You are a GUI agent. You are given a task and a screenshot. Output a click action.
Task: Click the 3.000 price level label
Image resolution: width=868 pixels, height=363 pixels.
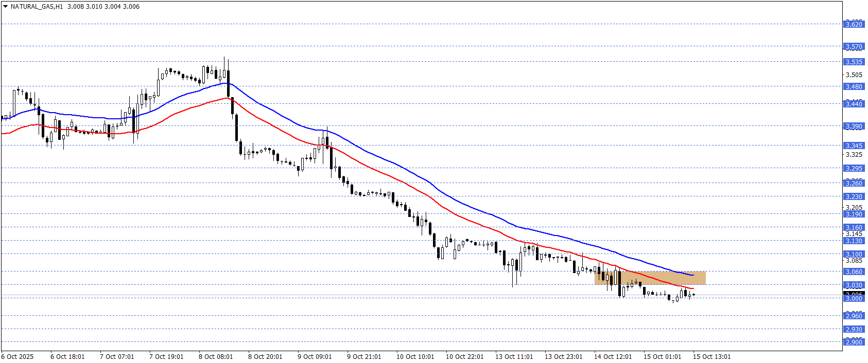[854, 299]
